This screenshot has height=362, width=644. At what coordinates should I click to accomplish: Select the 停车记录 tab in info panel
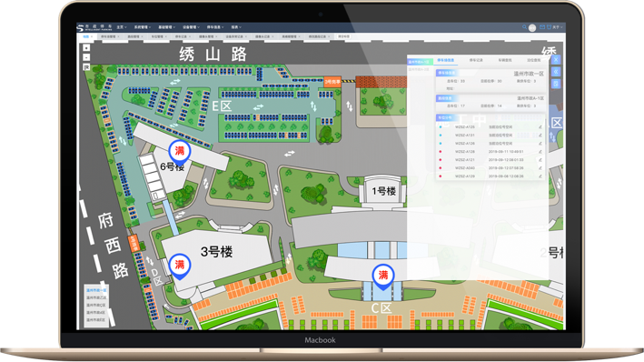[476, 60]
